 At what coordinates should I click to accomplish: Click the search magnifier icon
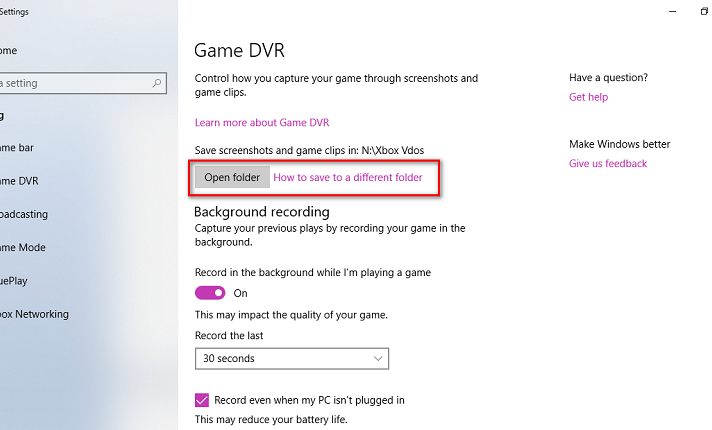click(157, 83)
